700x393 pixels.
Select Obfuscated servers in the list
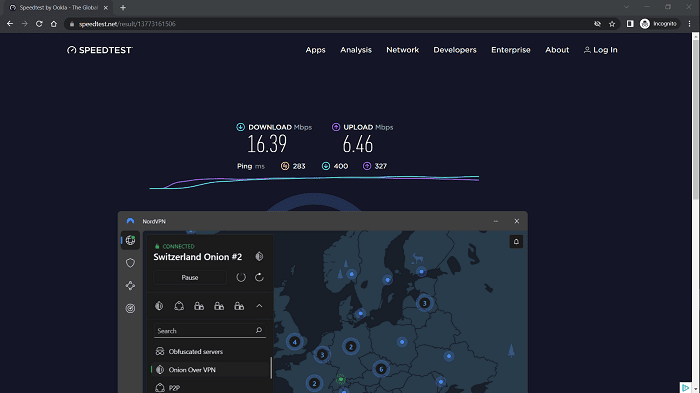(x=210, y=351)
